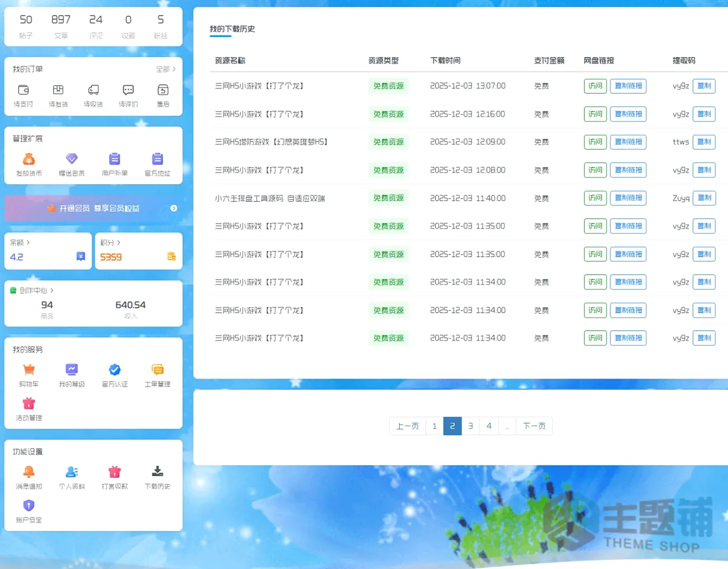Go to page 1 in pagination

[x=435, y=426]
